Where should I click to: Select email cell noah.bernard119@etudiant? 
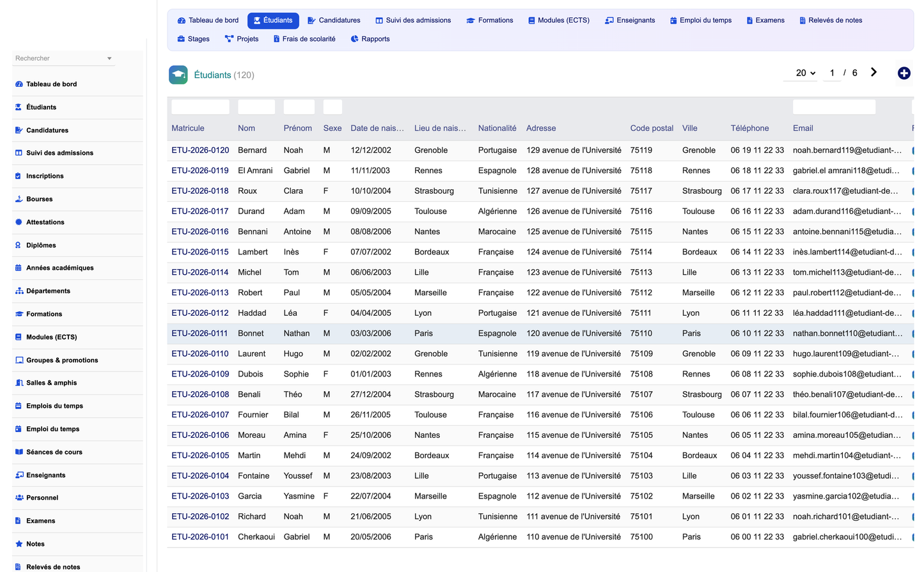[847, 150]
